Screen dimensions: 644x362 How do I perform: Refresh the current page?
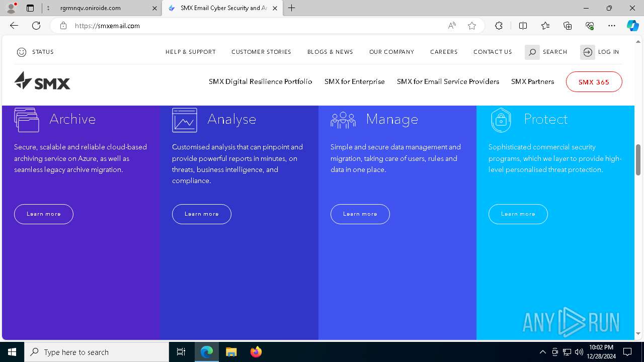(36, 26)
